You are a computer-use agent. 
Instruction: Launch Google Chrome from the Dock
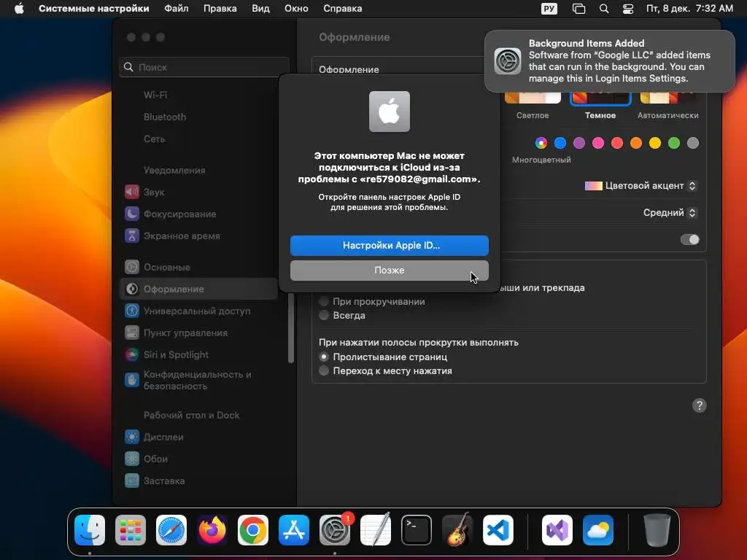click(x=253, y=530)
